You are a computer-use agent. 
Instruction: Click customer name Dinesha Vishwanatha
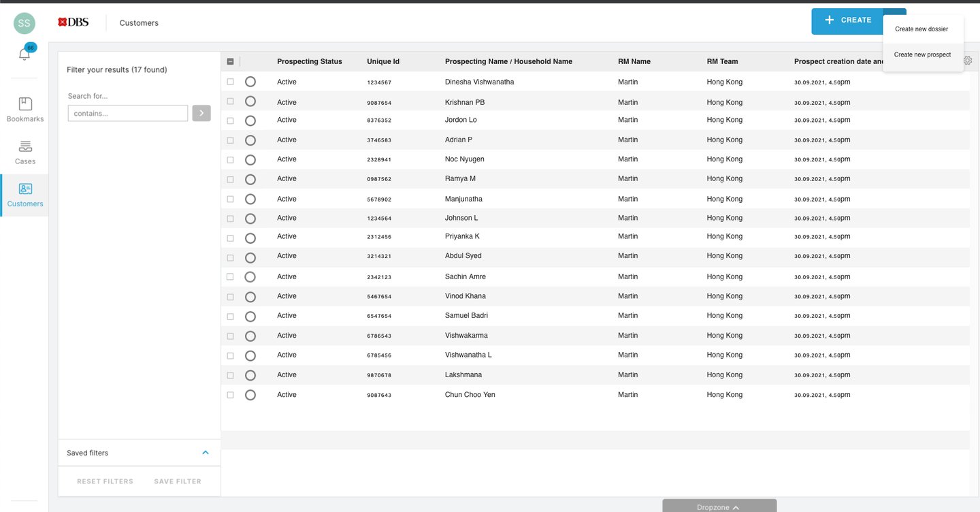pyautogui.click(x=480, y=82)
